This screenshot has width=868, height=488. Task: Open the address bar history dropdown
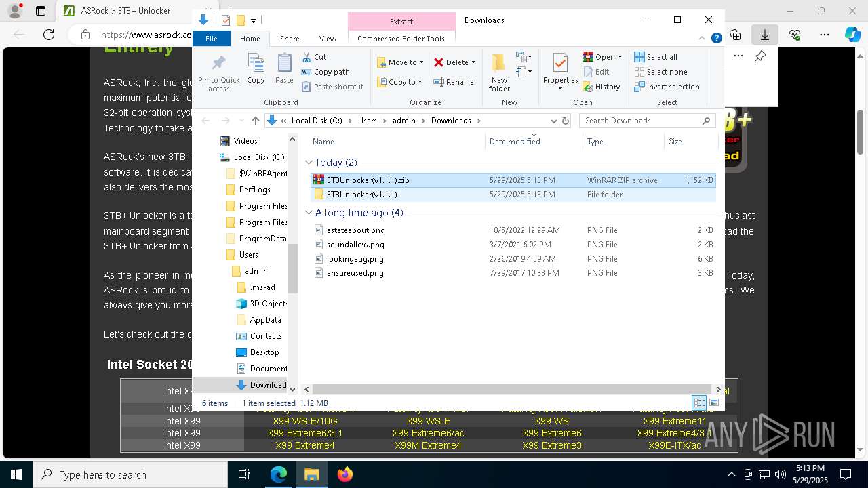click(x=553, y=121)
